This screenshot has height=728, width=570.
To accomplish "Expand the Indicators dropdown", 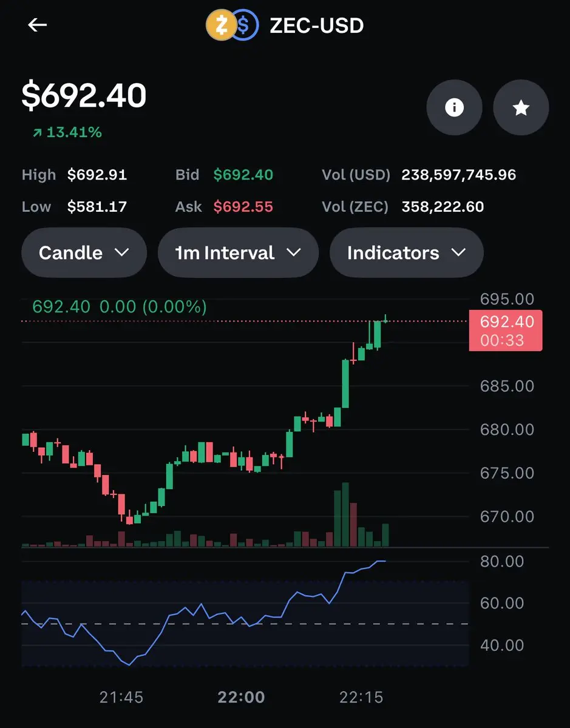I will point(406,252).
